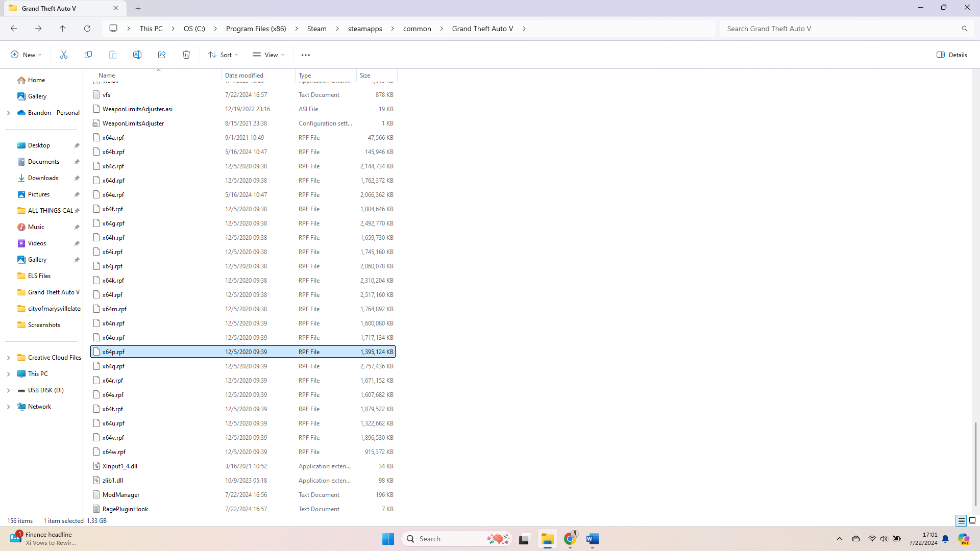Open the Sort dropdown

pyautogui.click(x=223, y=55)
